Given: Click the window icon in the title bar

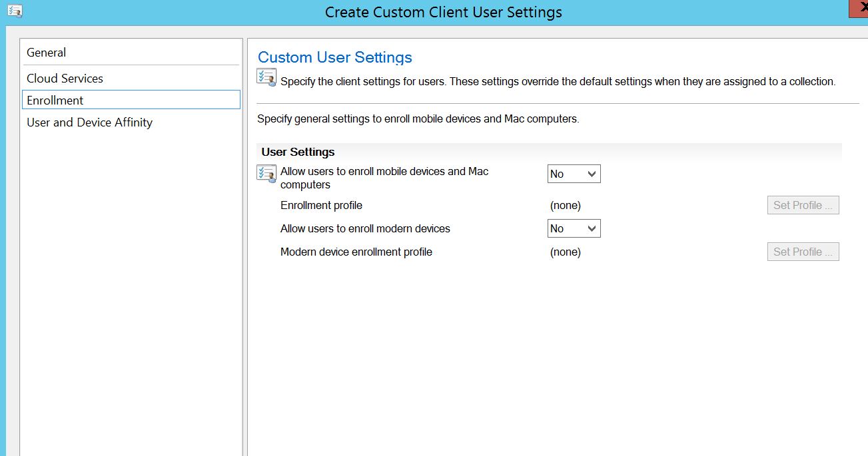Looking at the screenshot, I should [x=15, y=10].
